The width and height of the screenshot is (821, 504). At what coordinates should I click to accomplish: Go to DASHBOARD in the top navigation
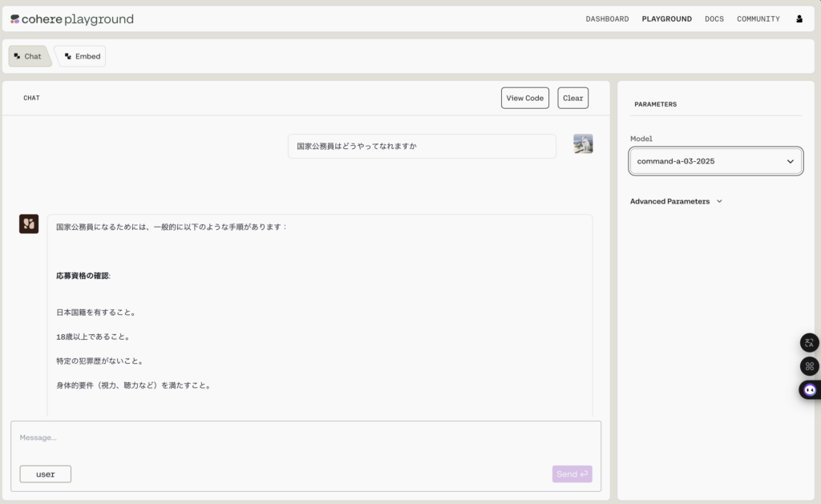click(x=607, y=19)
